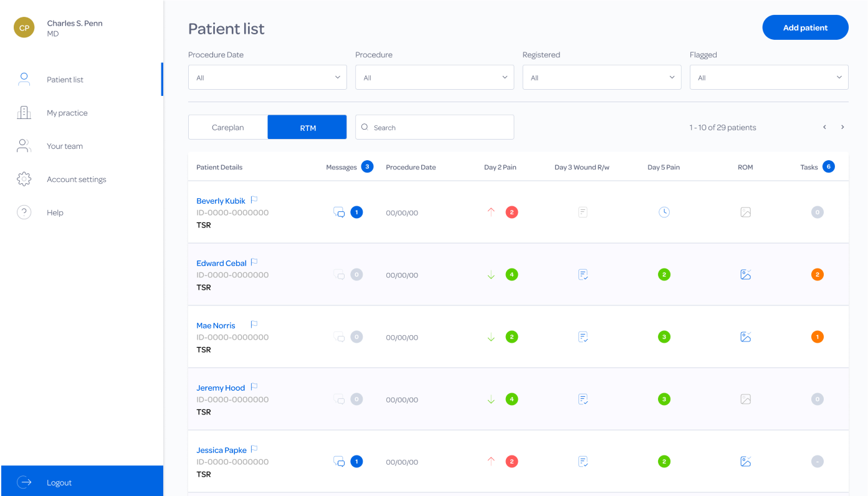This screenshot has height=496, width=868.
Task: Click the Help question mark icon
Action: tap(24, 212)
